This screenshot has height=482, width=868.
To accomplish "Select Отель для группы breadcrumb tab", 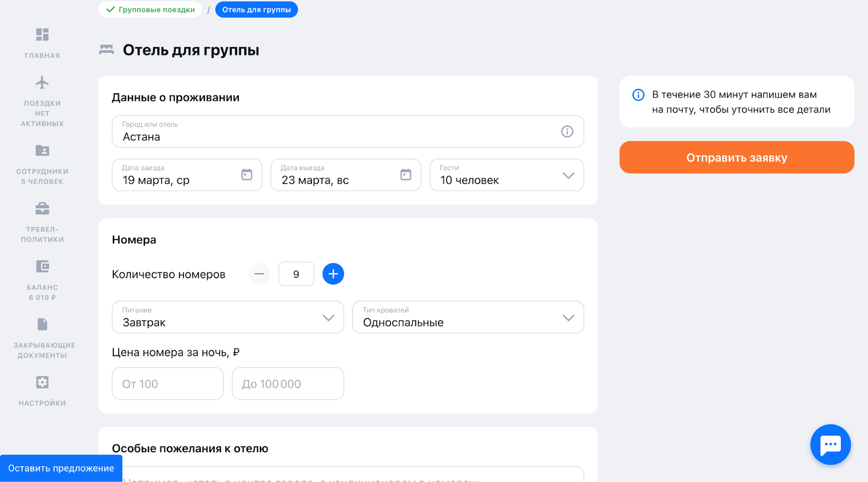I will tap(257, 10).
